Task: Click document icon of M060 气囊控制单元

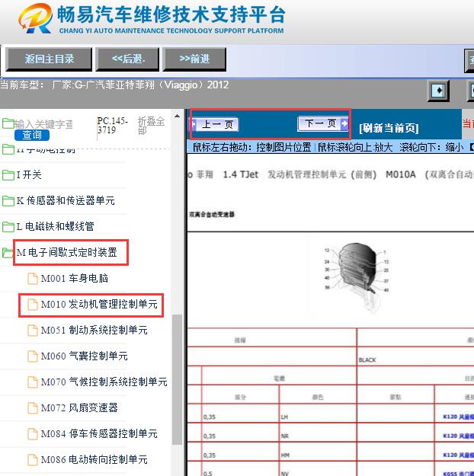Action: (33, 356)
